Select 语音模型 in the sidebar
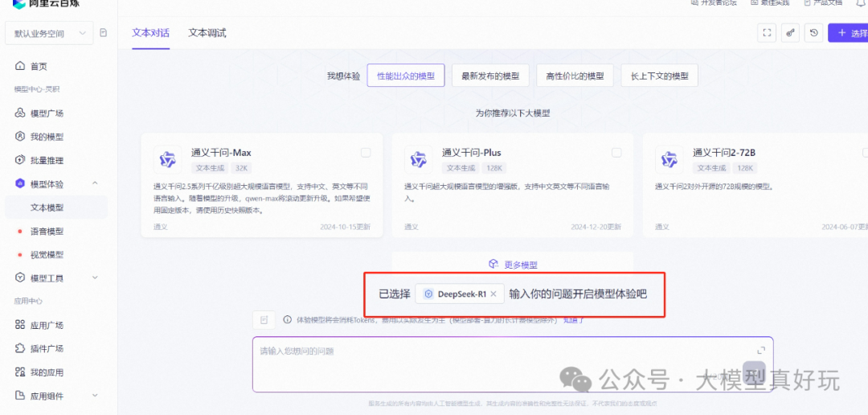868x415 pixels. coord(47,231)
